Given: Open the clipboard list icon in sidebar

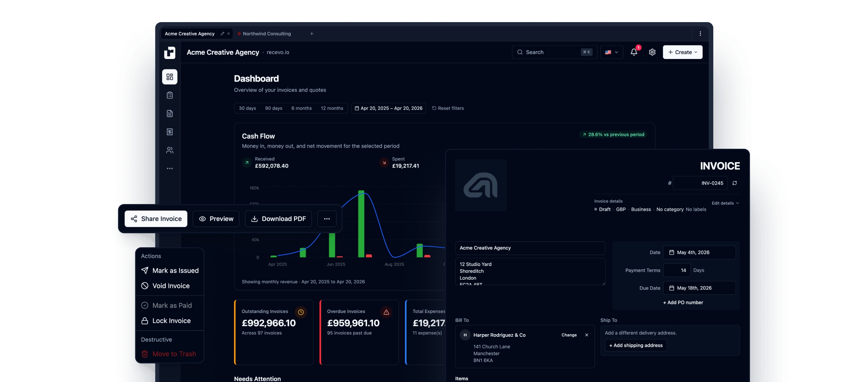Looking at the screenshot, I should point(169,95).
